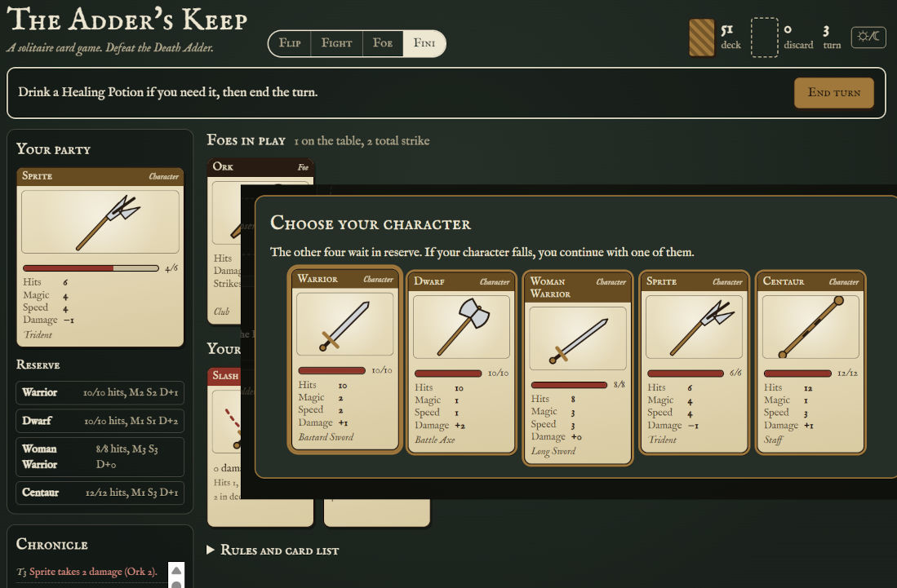Expand Rules and card list section
Viewport: 897px width, 588px height.
pyautogui.click(x=273, y=550)
